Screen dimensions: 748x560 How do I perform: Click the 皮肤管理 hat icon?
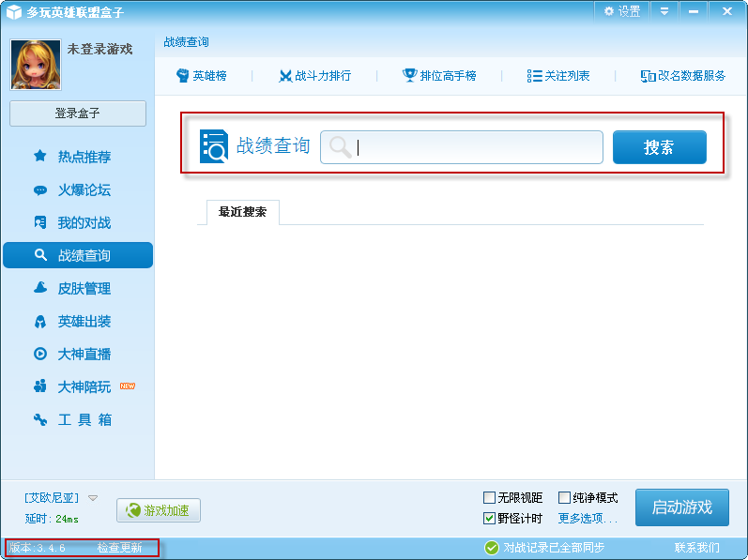pyautogui.click(x=40, y=287)
